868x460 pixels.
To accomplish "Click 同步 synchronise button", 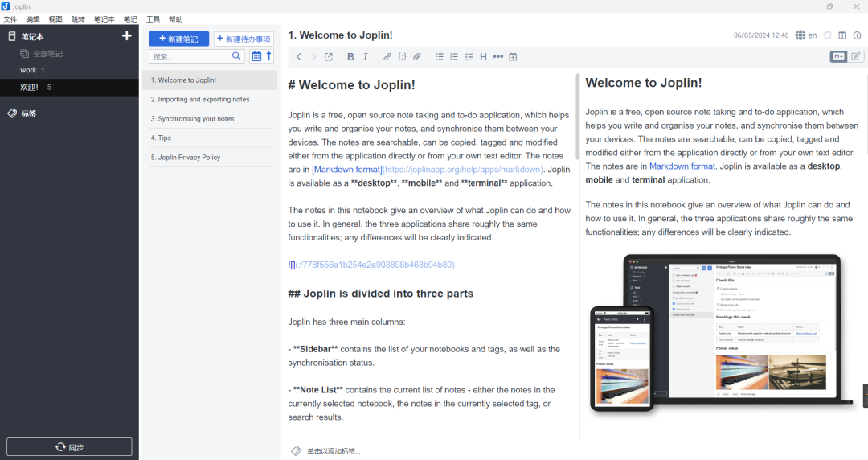I will 69,446.
